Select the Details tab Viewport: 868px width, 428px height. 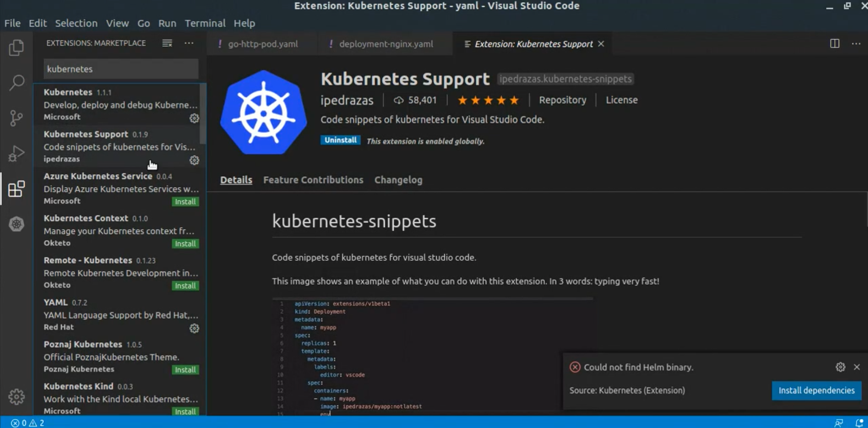236,180
